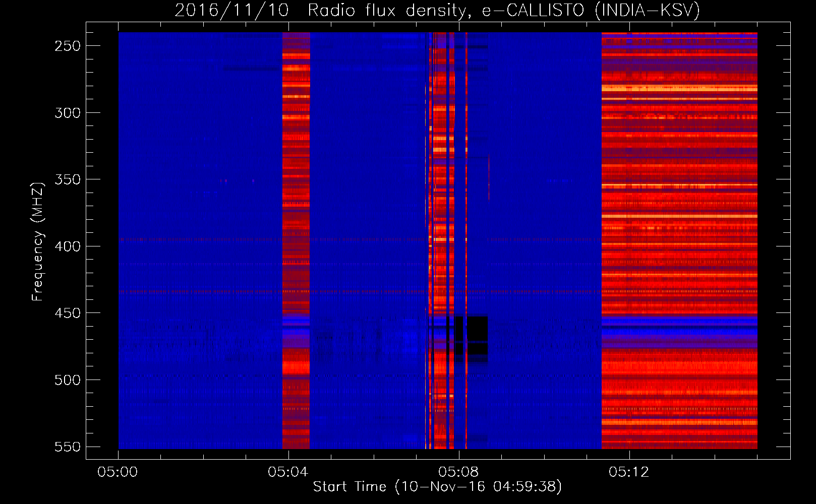The width and height of the screenshot is (816, 504).
Task: Click the 350 frequency tick label
Action: click(68, 179)
